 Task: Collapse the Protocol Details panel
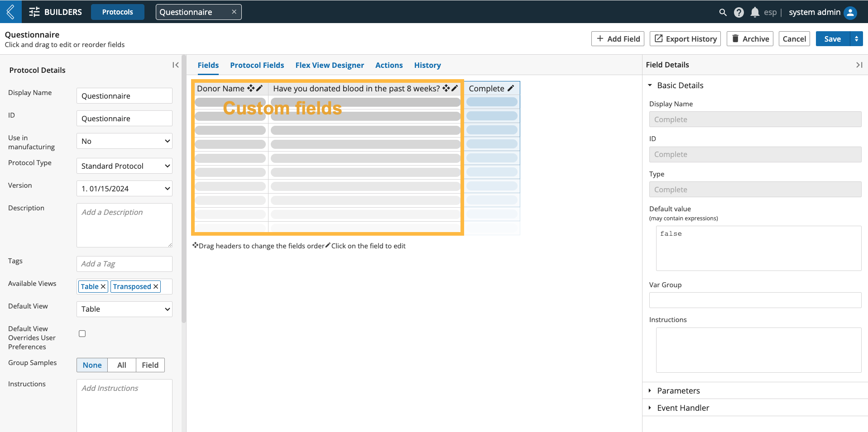(176, 65)
